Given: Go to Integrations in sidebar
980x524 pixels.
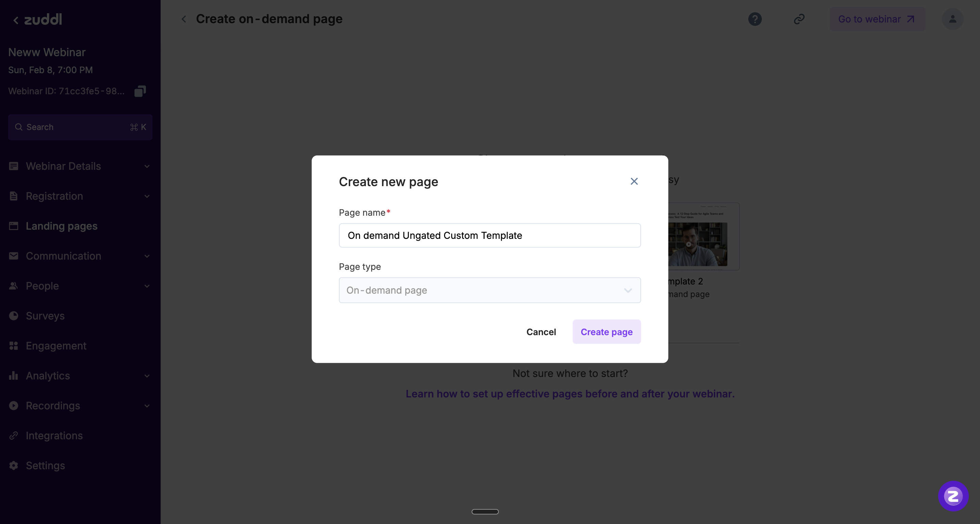Looking at the screenshot, I should (x=54, y=436).
